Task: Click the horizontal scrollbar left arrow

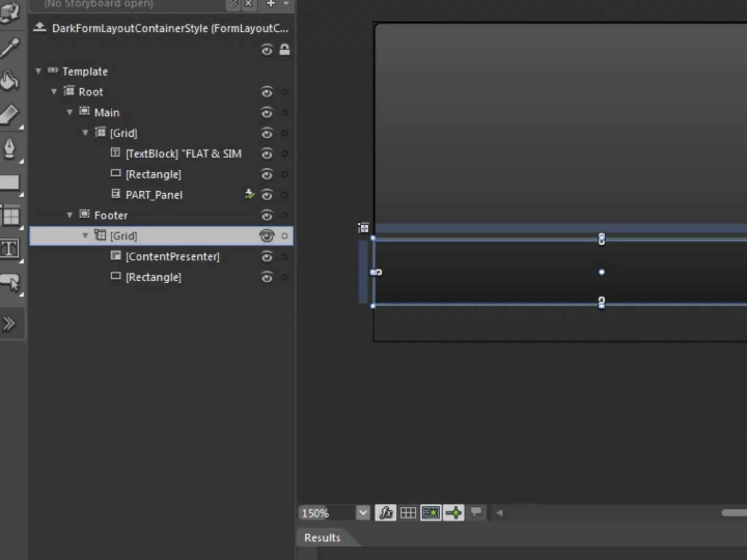Action: click(499, 513)
